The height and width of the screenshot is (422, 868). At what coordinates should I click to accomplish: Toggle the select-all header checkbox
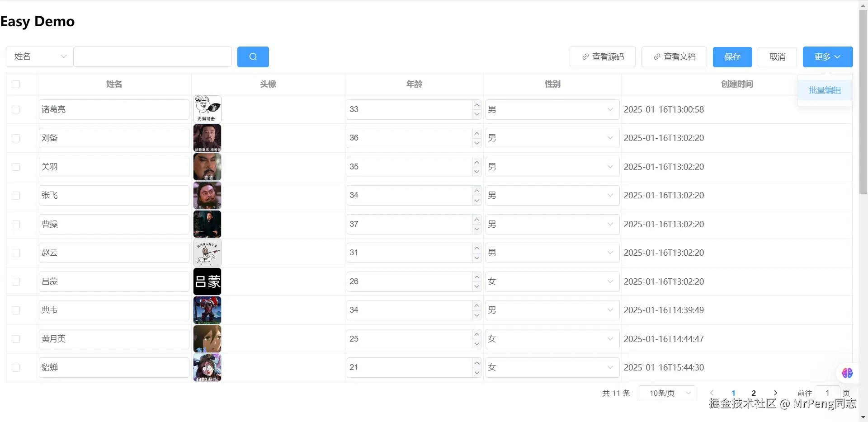click(16, 84)
